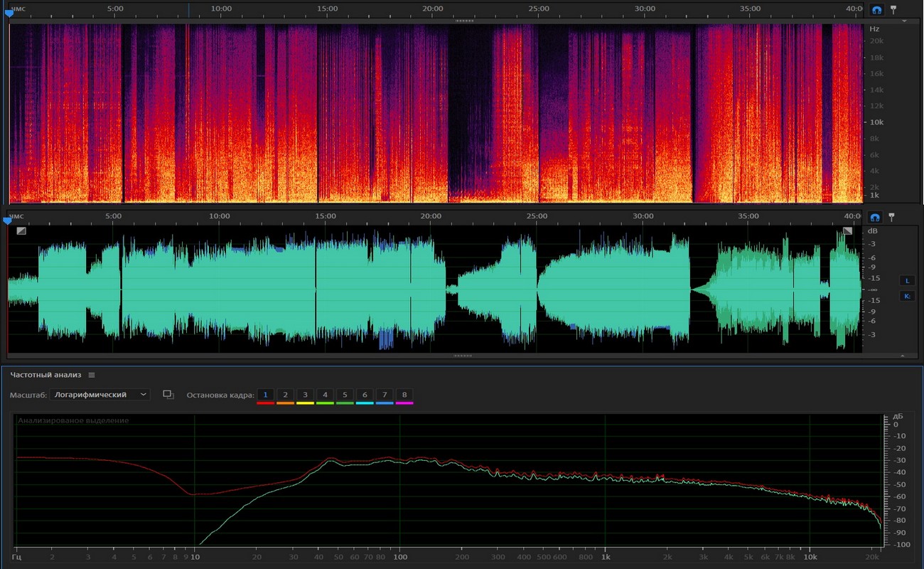Click the pin icon above the spectrogram
924x569 pixels.
(893, 10)
